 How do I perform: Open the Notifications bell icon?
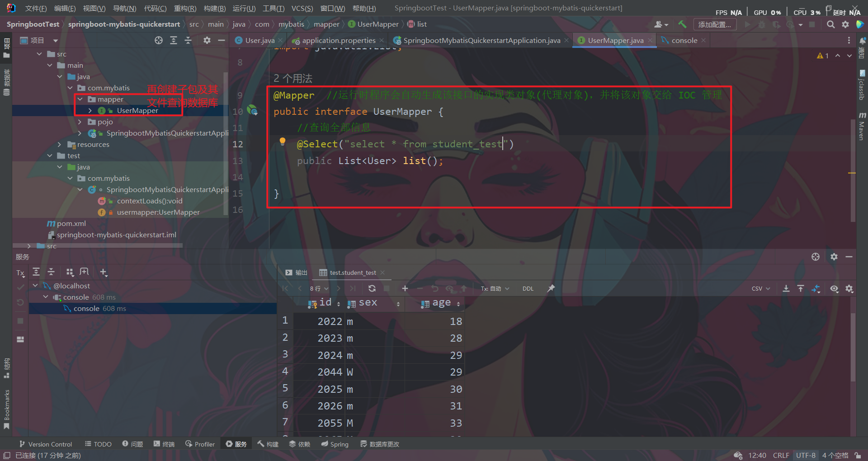[x=862, y=41]
